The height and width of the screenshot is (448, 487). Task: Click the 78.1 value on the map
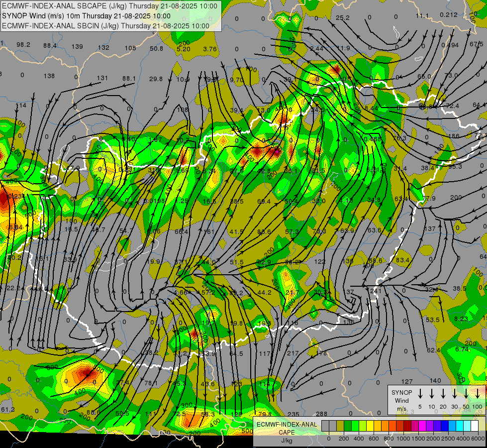pyautogui.click(x=151, y=383)
